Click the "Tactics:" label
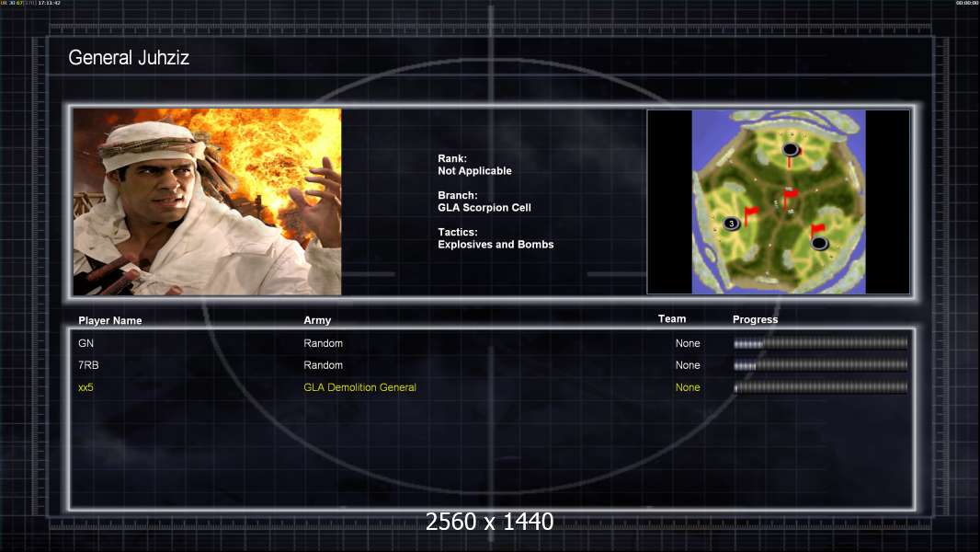Screen dimensions: 980x552 [458, 232]
